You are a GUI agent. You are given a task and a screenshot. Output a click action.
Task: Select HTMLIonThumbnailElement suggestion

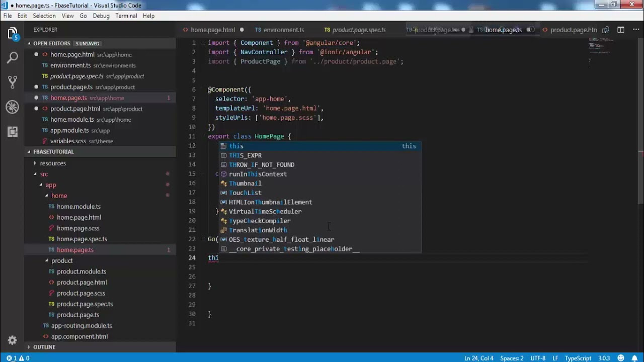319,202
